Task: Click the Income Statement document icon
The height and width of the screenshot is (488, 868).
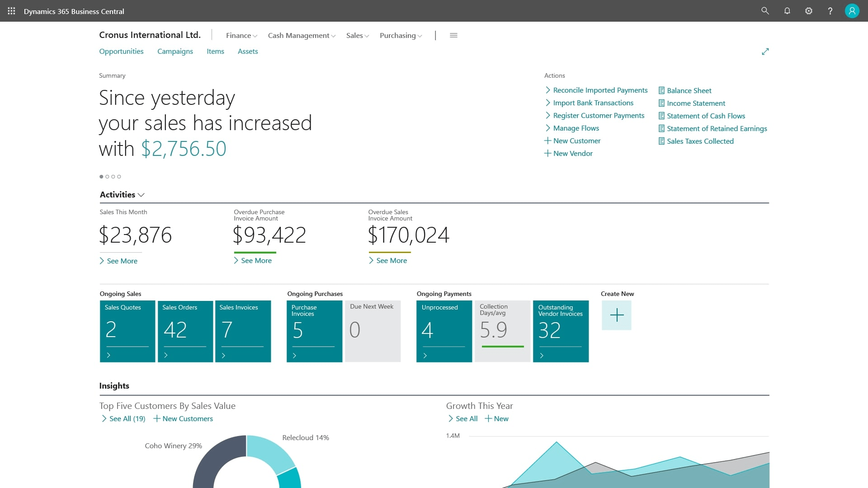Action: coord(661,103)
